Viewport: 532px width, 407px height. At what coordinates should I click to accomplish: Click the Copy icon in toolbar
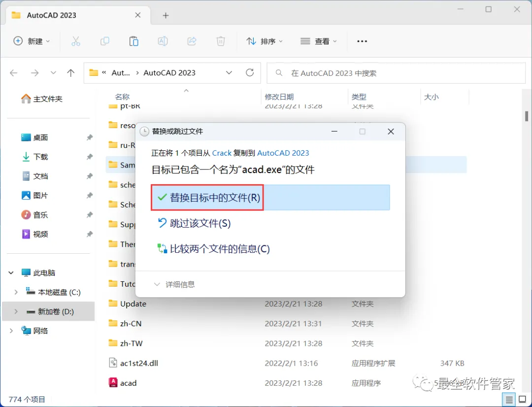tap(105, 41)
